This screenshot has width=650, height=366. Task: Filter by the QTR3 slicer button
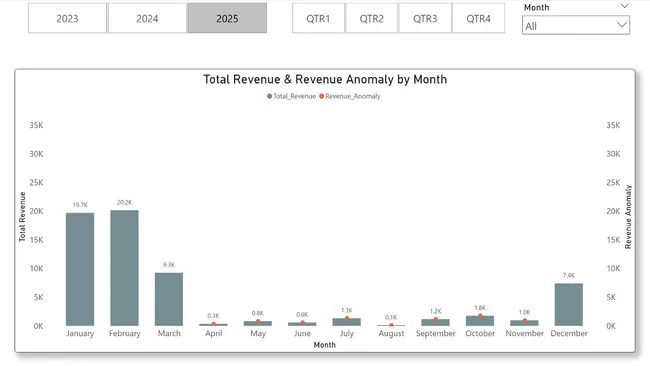425,18
